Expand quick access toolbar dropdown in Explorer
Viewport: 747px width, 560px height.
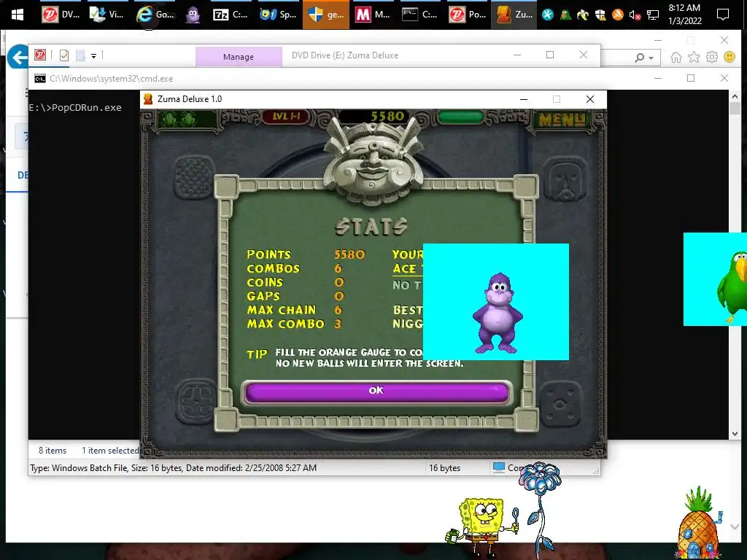pos(94,55)
